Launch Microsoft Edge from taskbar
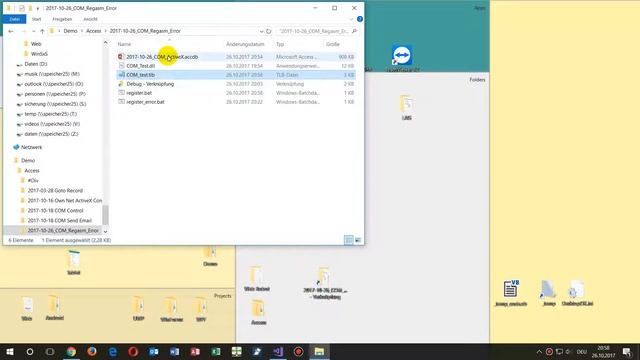 click(x=113, y=351)
